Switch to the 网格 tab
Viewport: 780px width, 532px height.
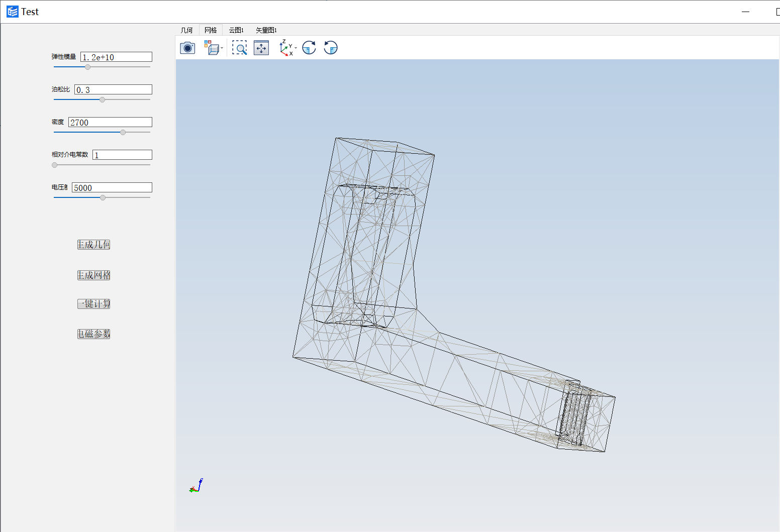(x=211, y=30)
